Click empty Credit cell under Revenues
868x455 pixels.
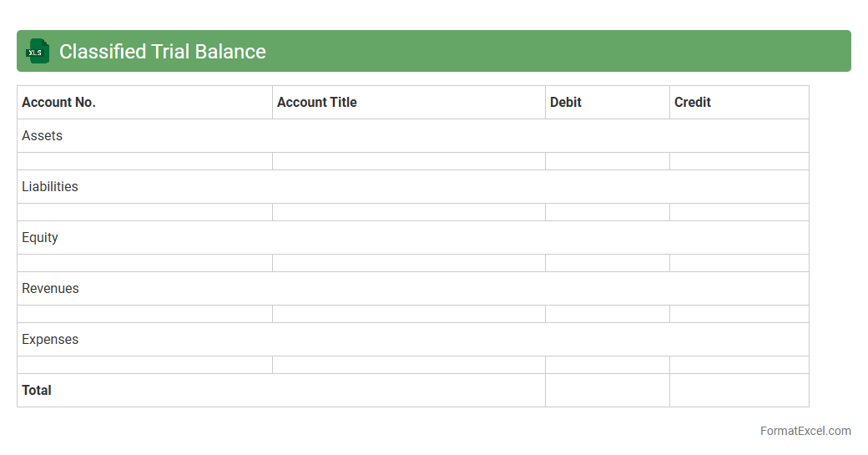[x=739, y=314]
